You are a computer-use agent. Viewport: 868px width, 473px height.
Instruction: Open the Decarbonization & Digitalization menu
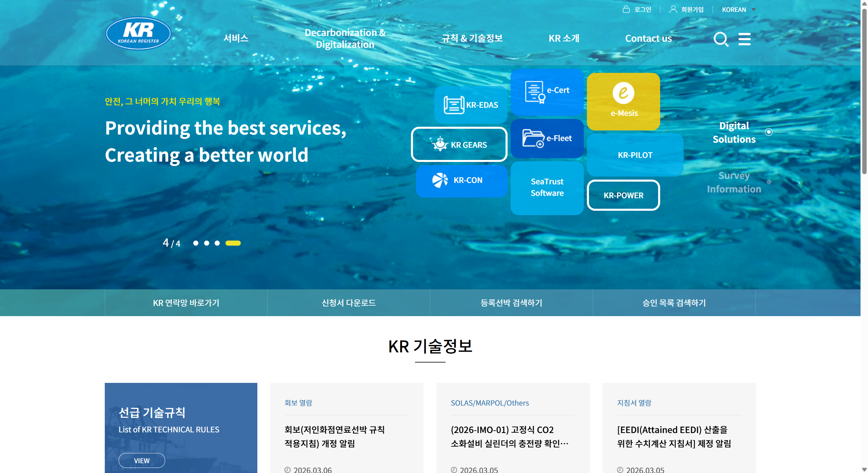[x=345, y=38]
